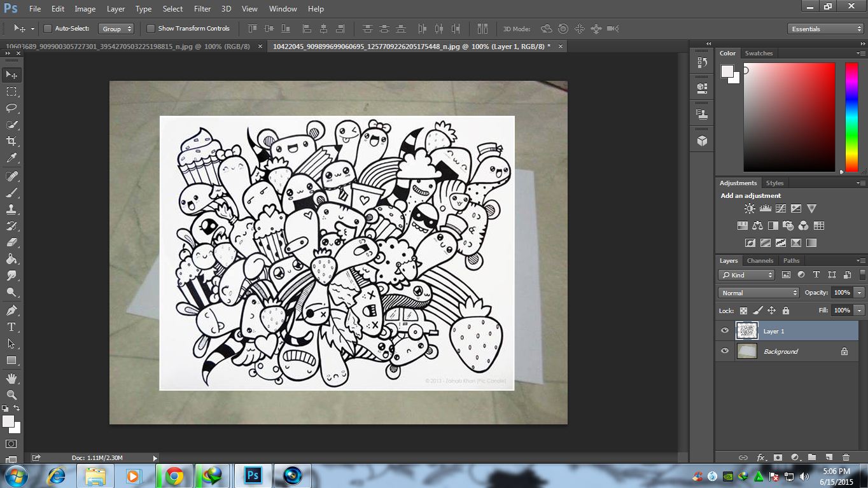This screenshot has width=868, height=488.
Task: Toggle lock position
Action: tap(771, 310)
